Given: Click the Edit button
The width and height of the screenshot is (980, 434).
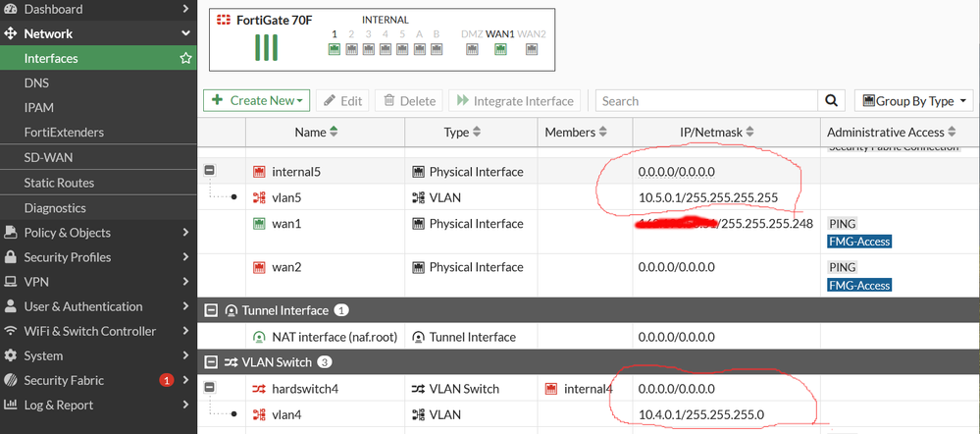Looking at the screenshot, I should (x=342, y=101).
